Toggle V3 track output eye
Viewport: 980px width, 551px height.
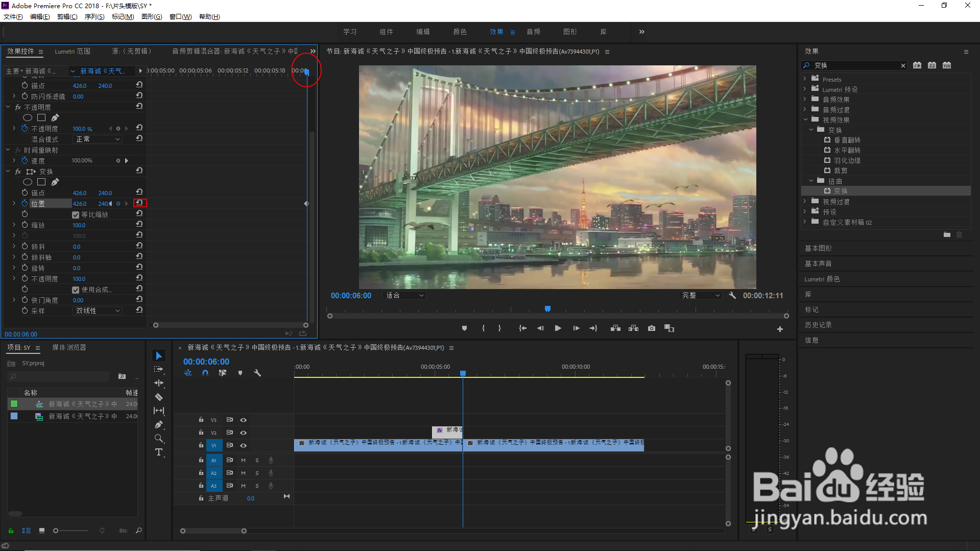coord(244,420)
